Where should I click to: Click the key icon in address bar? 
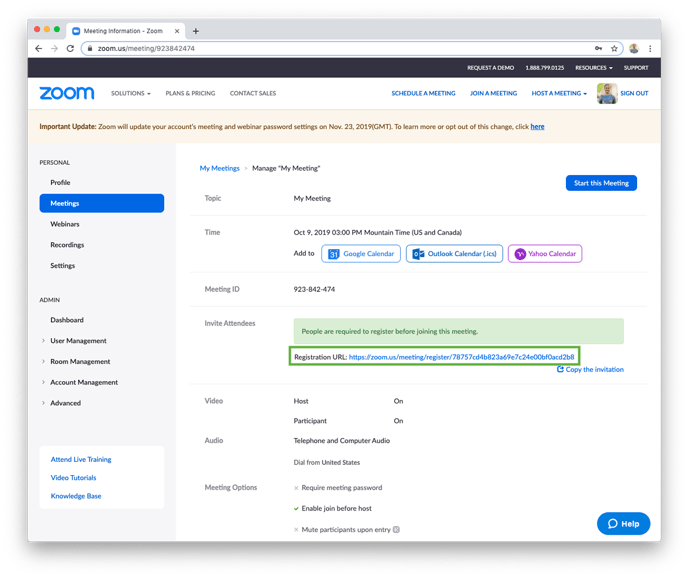click(598, 48)
